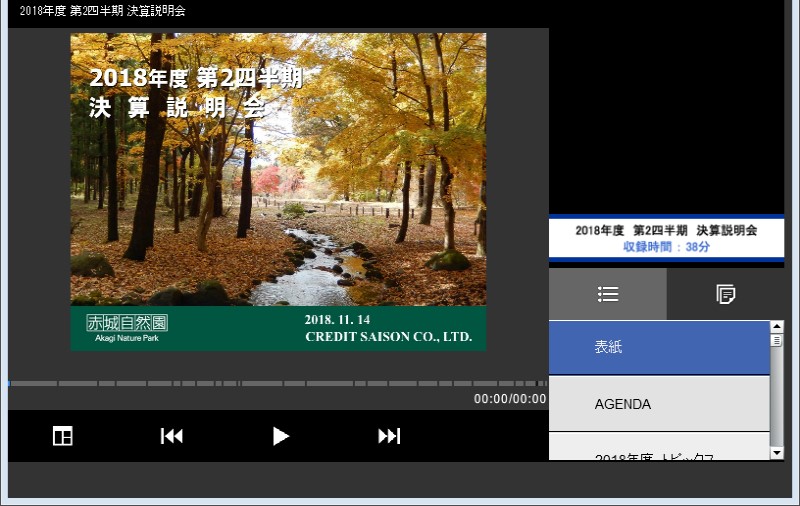
Task: Jump to the AGENDA chapter
Action: pyautogui.click(x=659, y=404)
